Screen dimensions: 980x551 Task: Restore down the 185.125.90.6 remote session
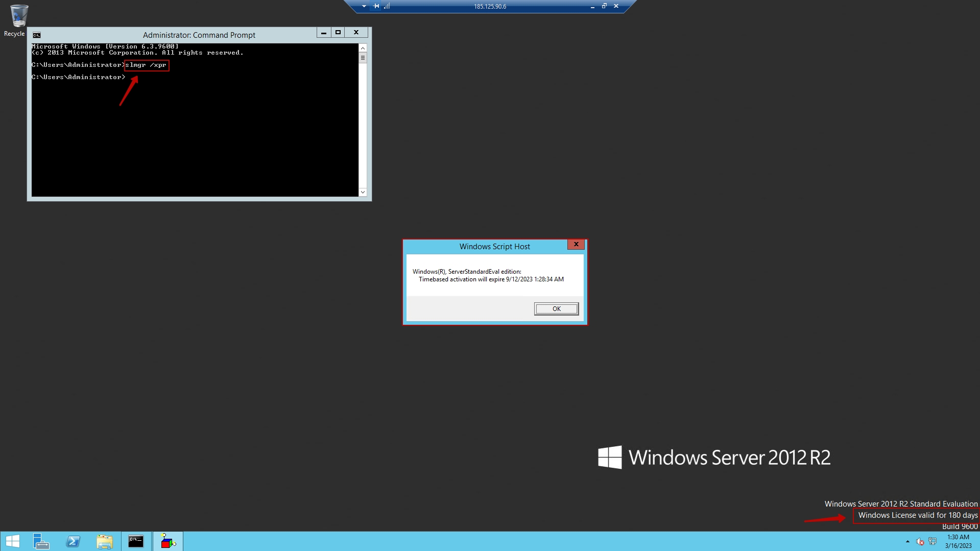pos(604,6)
